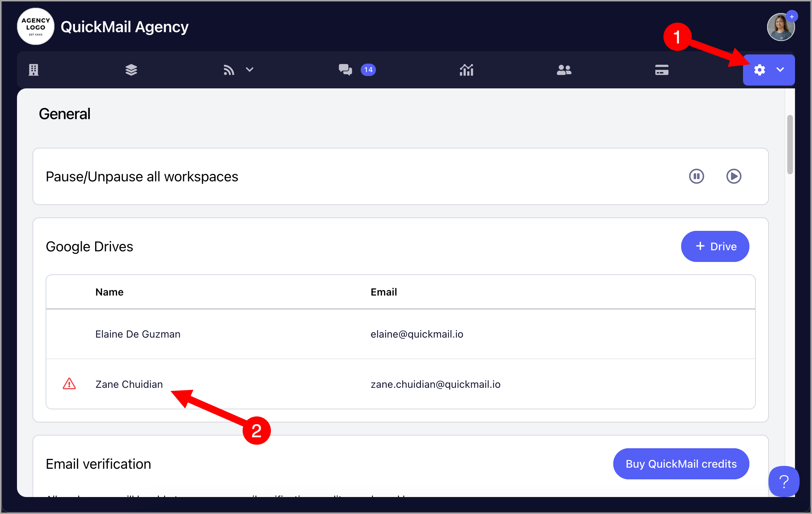Select the Elaine De Guzman name
This screenshot has height=514, width=812.
click(x=138, y=334)
